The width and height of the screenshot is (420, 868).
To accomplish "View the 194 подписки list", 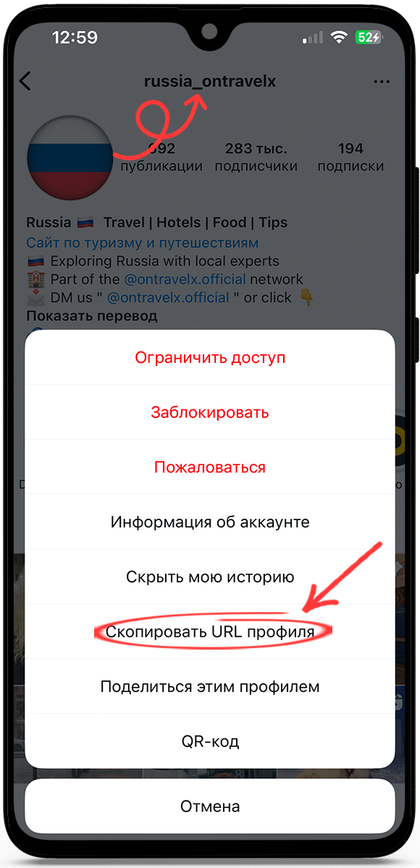I will (x=350, y=157).
